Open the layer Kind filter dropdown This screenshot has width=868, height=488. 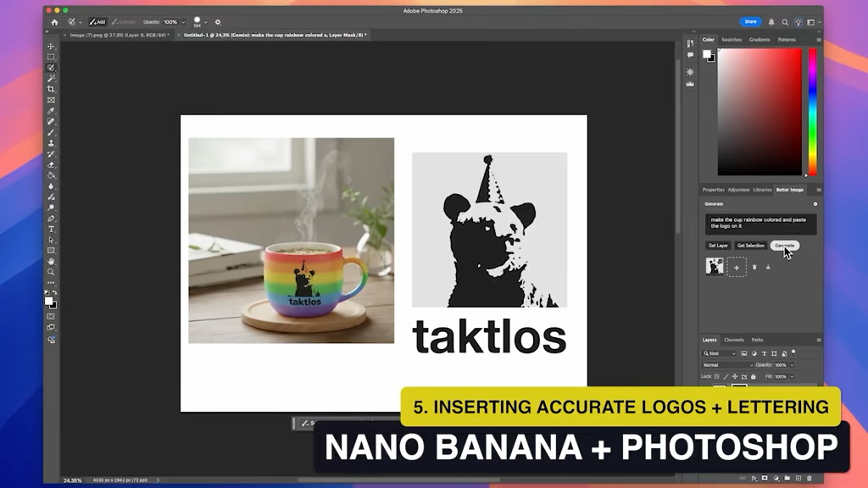pos(720,353)
